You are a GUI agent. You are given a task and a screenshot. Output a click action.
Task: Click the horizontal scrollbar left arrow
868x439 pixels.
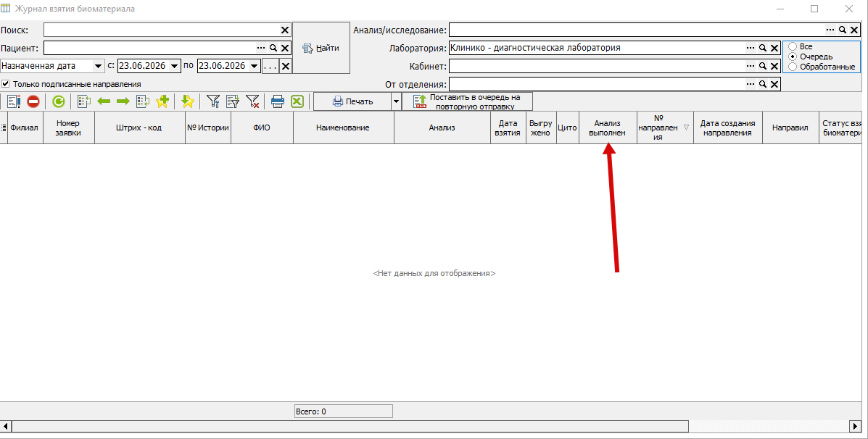coord(6,426)
